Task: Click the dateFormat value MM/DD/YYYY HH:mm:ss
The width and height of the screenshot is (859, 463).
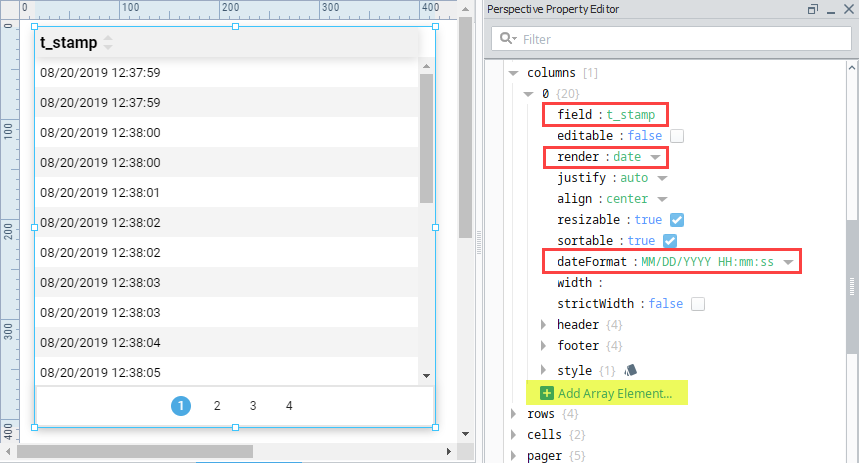Action: [x=707, y=262]
